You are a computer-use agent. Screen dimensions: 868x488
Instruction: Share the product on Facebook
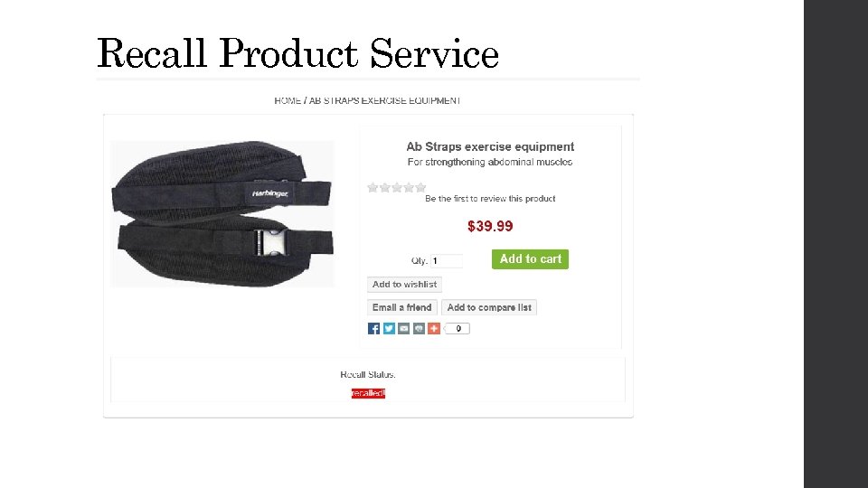tap(373, 329)
